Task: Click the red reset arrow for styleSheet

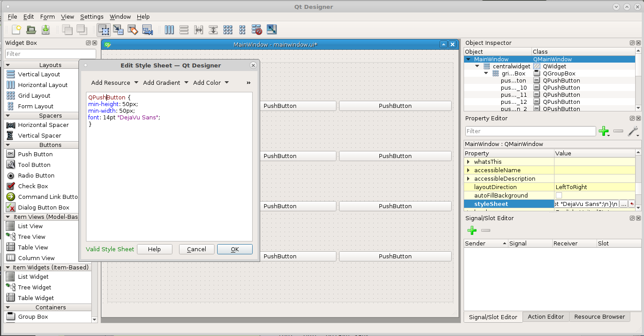Action: (x=632, y=204)
